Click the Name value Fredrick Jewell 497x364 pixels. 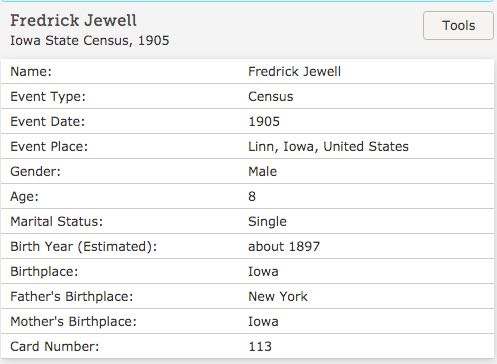pos(294,71)
